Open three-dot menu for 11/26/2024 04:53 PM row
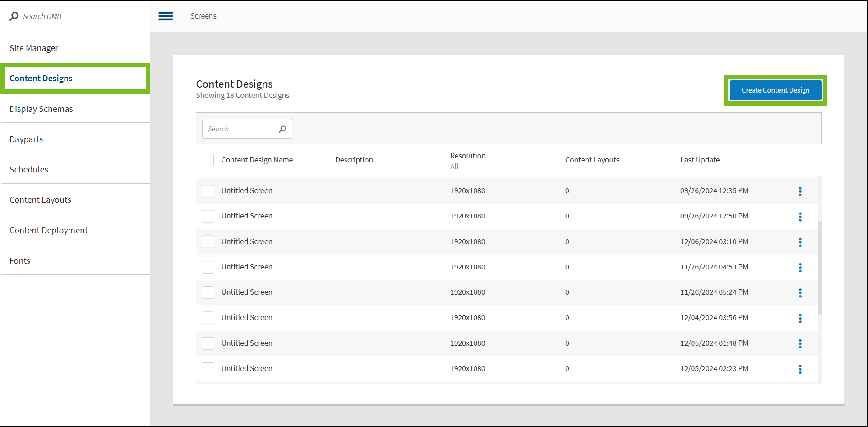 (800, 268)
